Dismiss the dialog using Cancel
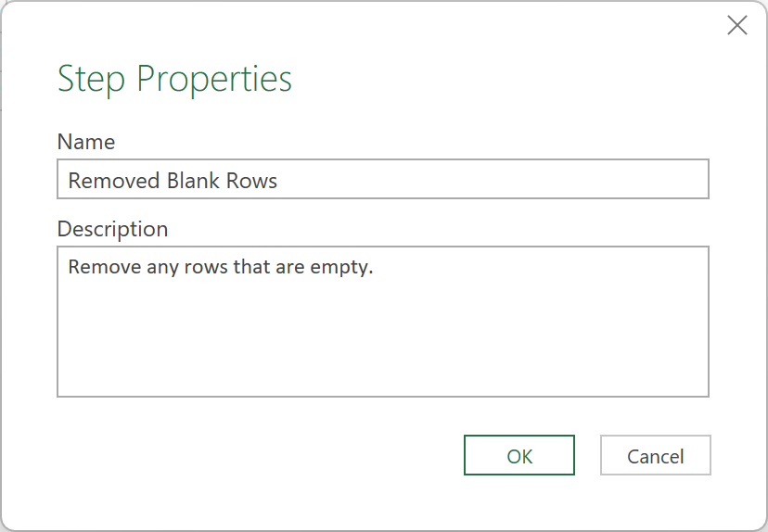This screenshot has height=532, width=768. point(656,455)
